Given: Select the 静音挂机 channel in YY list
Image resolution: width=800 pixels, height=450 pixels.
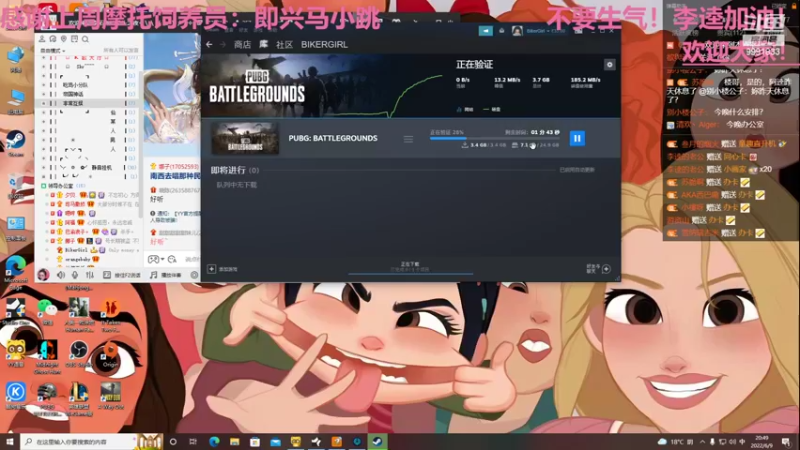Looking at the screenshot, I should [x=101, y=167].
